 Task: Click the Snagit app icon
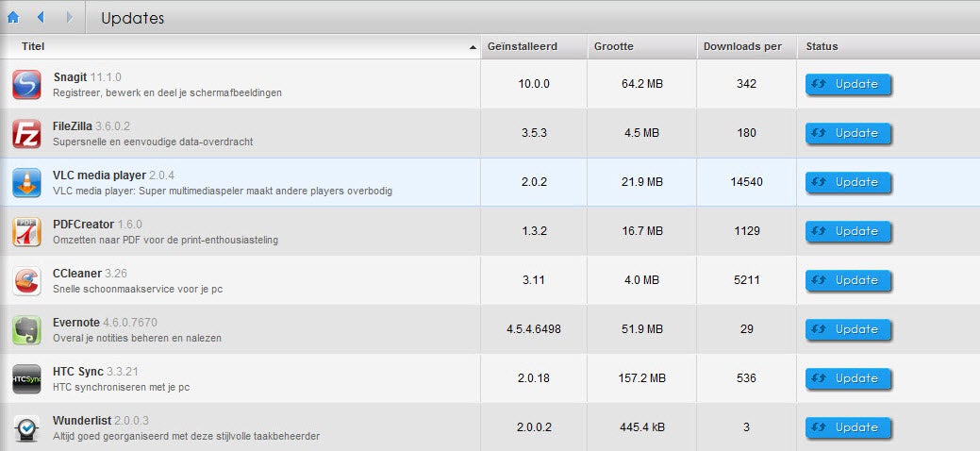tap(26, 85)
